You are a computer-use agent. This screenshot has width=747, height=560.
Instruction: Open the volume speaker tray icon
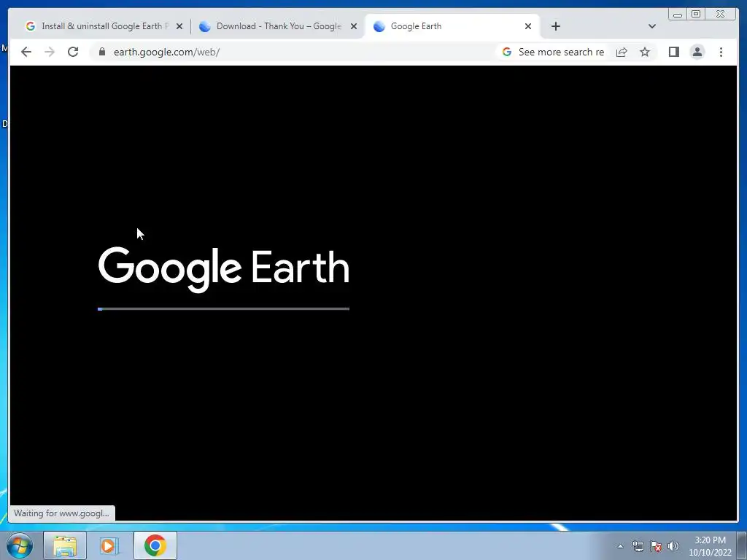click(673, 546)
